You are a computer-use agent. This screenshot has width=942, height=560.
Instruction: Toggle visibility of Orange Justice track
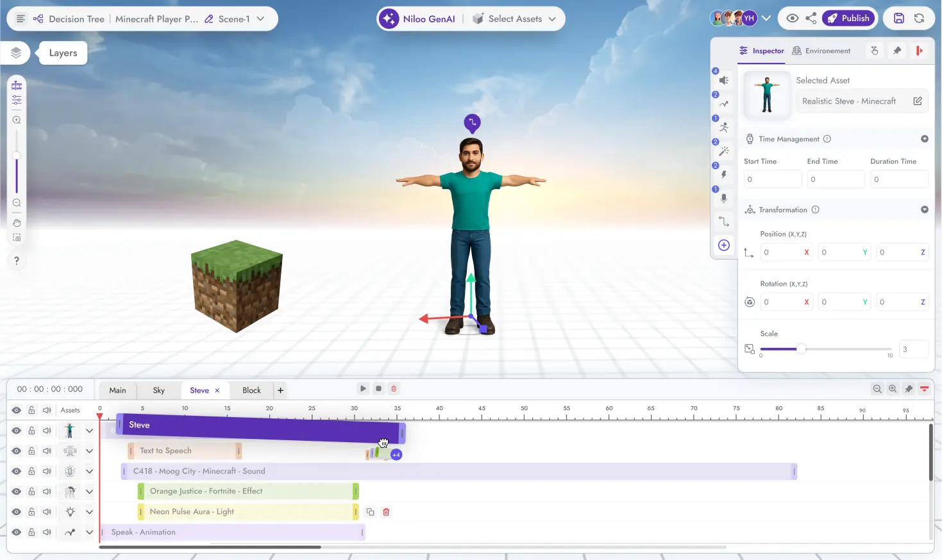point(17,491)
